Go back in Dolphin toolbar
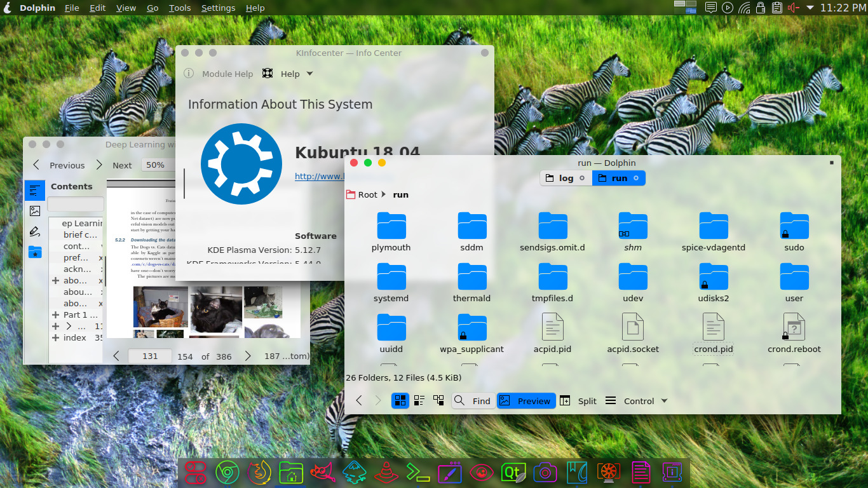 359,400
